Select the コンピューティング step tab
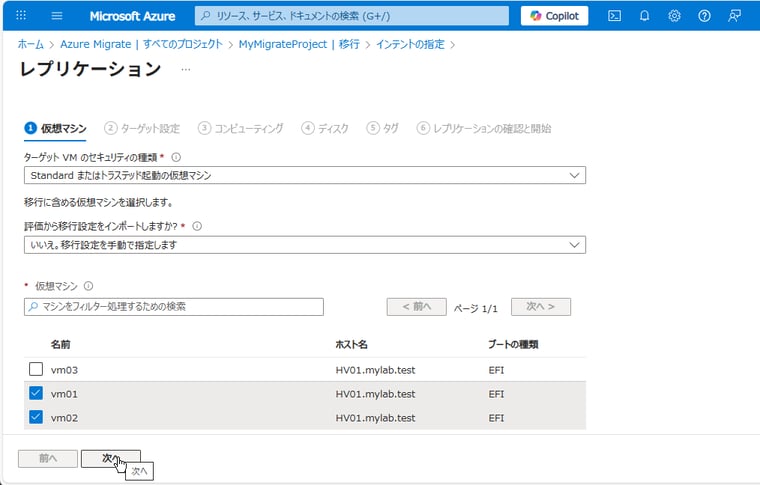 [x=241, y=128]
